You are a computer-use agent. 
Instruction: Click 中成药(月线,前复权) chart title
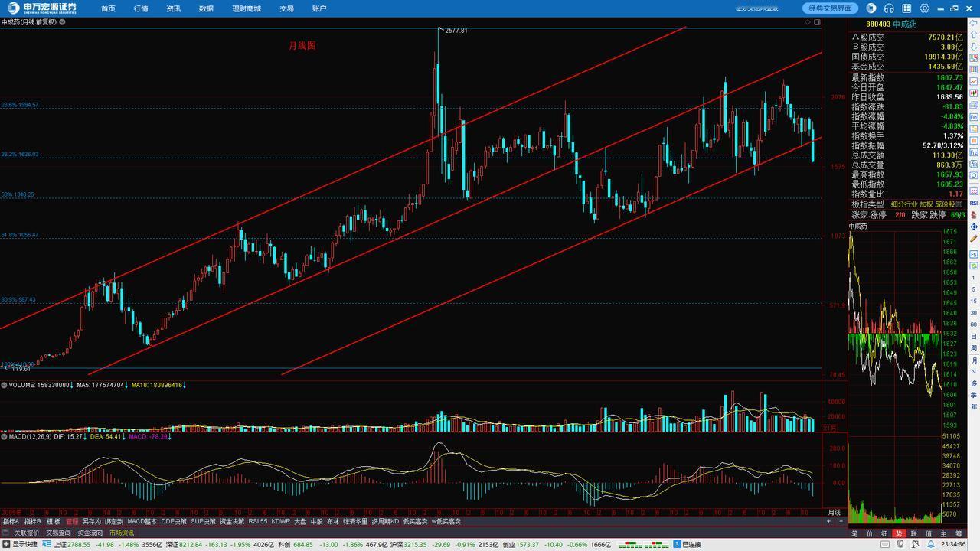click(x=29, y=22)
